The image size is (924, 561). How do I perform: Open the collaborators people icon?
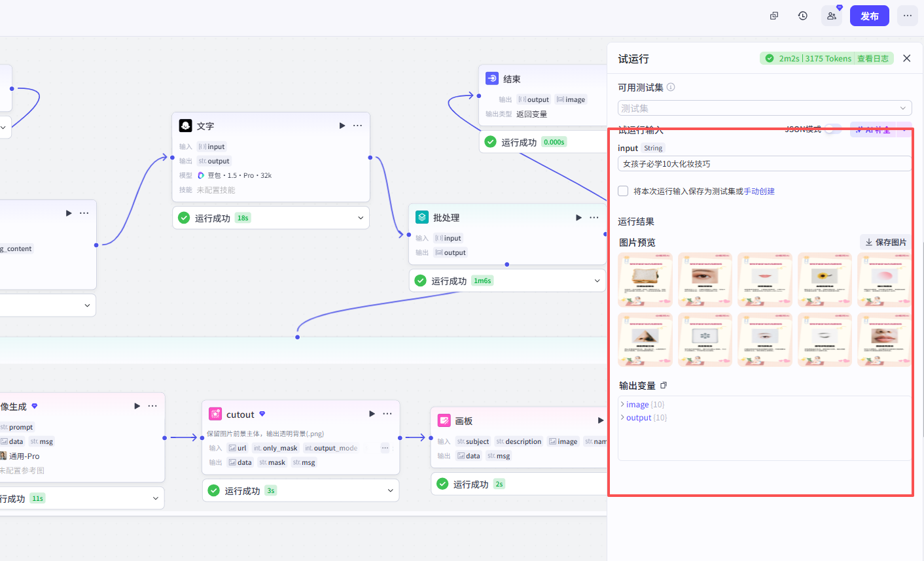point(832,16)
